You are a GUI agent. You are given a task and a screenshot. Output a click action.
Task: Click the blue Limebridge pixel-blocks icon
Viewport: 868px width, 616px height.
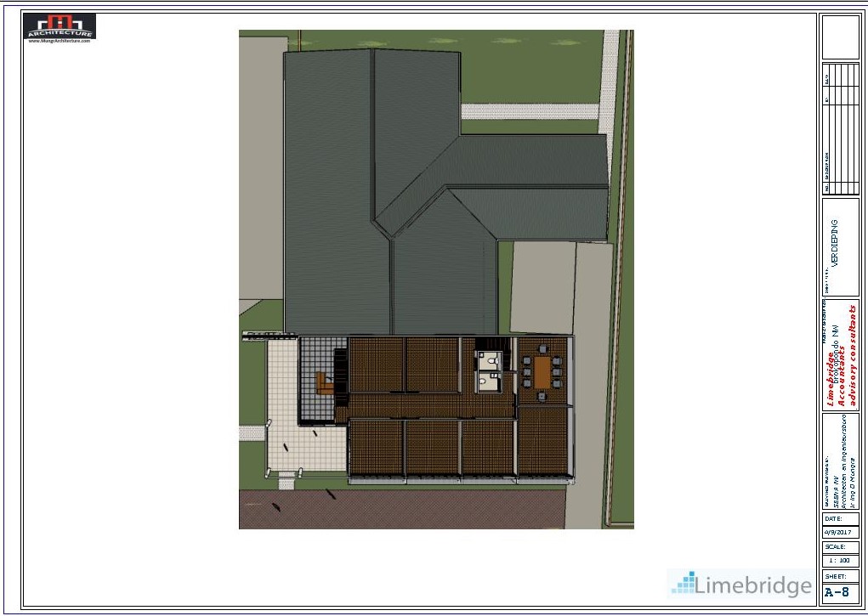pyautogui.click(x=683, y=583)
